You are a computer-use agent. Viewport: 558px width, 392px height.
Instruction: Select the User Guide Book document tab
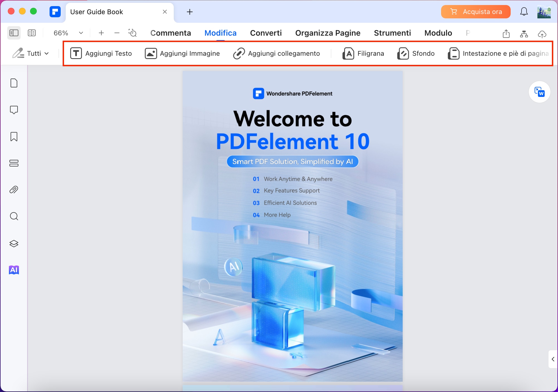click(x=119, y=12)
